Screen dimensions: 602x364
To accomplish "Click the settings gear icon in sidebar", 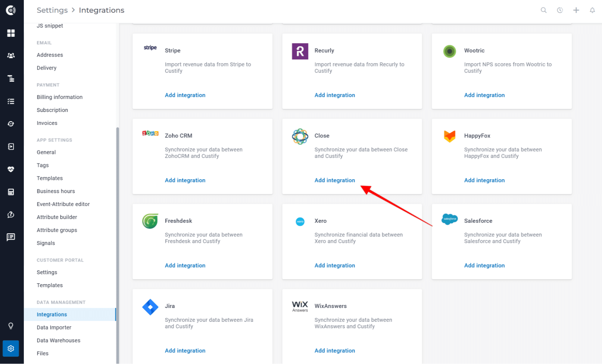I will point(11,349).
